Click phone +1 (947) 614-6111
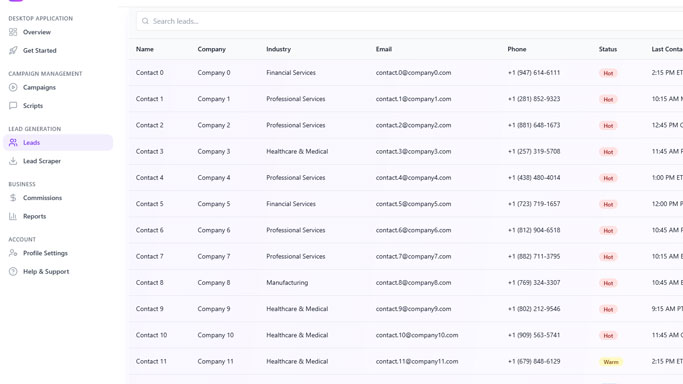683x384 pixels. tap(534, 73)
